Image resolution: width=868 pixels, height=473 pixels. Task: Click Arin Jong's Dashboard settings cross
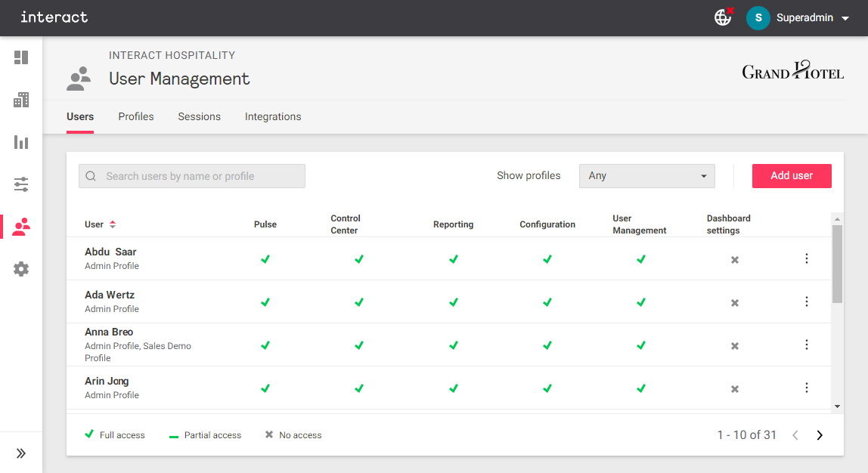tap(735, 389)
